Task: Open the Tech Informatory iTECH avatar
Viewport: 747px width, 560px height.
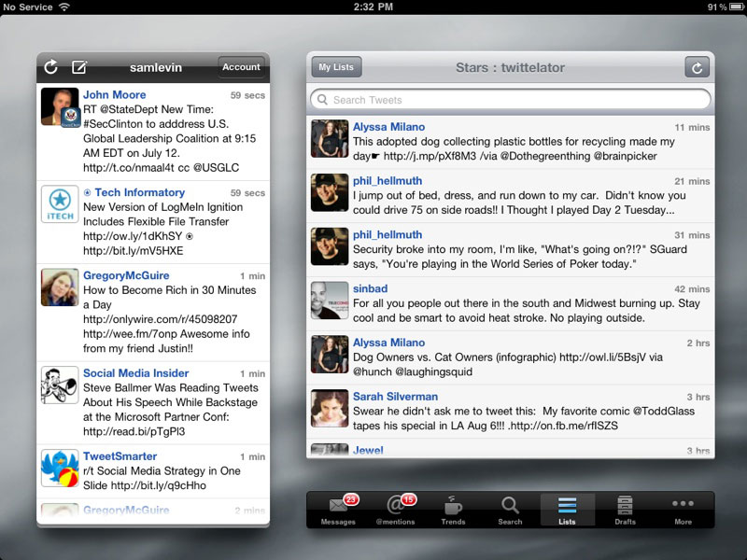Action: [x=60, y=204]
